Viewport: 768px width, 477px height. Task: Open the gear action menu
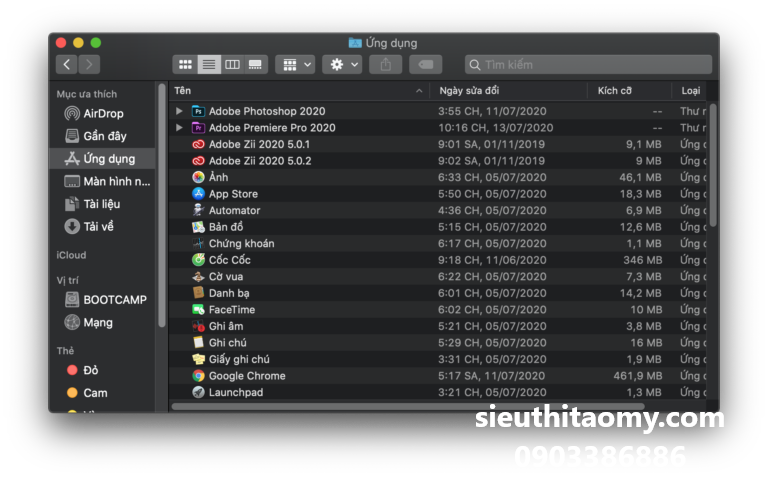click(342, 64)
